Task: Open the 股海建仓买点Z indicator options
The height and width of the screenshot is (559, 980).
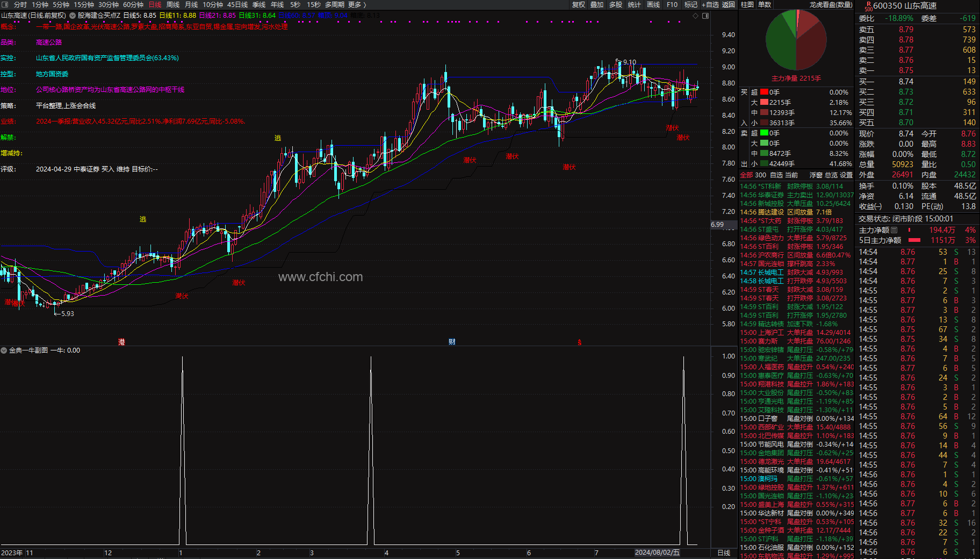Action: pos(73,16)
